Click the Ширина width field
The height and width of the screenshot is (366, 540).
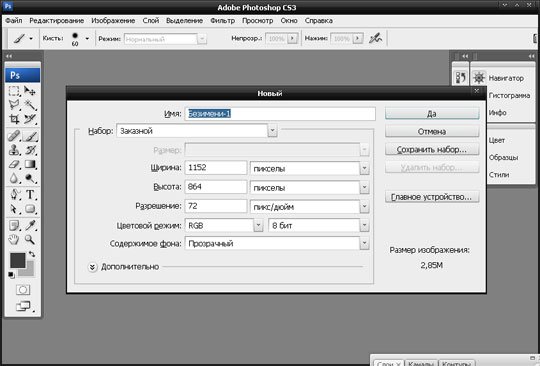(216, 168)
